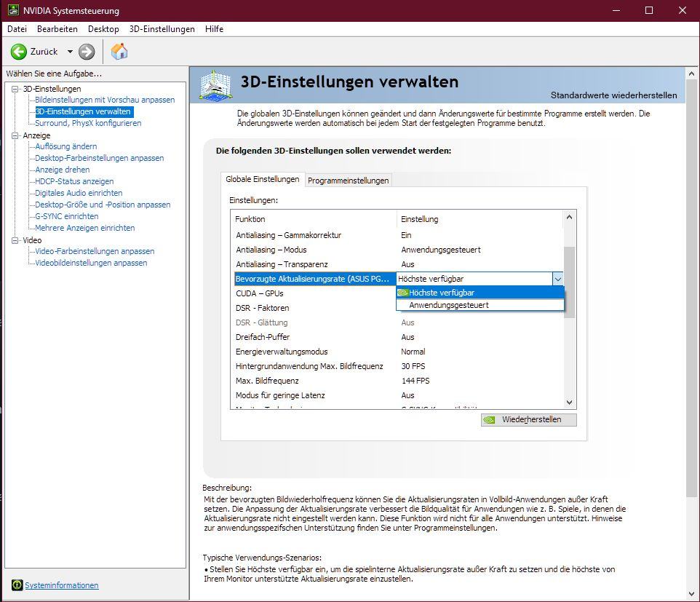This screenshot has height=602, width=700.
Task: Select the Energieverwaltungsmodus row
Action: [x=399, y=352]
